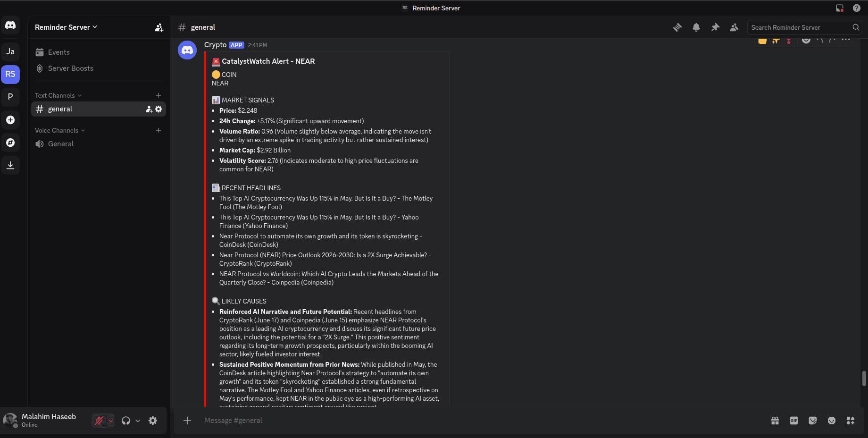
Task: Open Discord direct messages home
Action: coord(10,25)
